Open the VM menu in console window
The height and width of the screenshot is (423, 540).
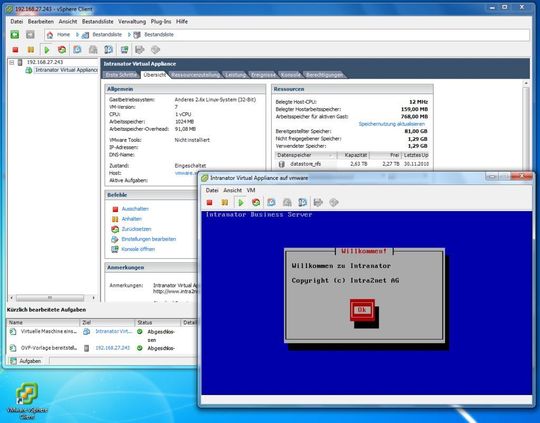point(251,190)
